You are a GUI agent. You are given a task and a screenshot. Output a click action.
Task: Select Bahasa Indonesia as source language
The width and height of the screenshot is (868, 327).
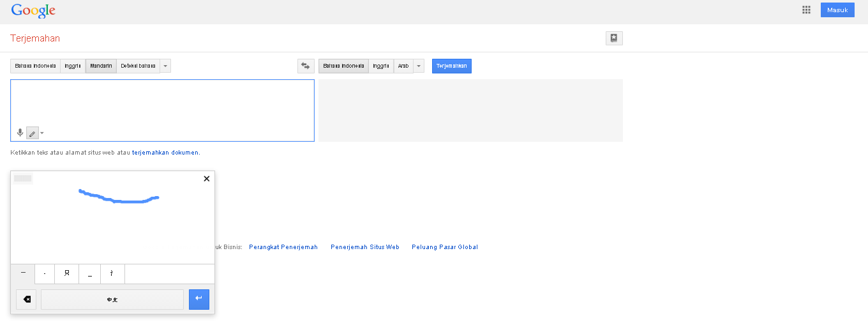[x=36, y=66]
